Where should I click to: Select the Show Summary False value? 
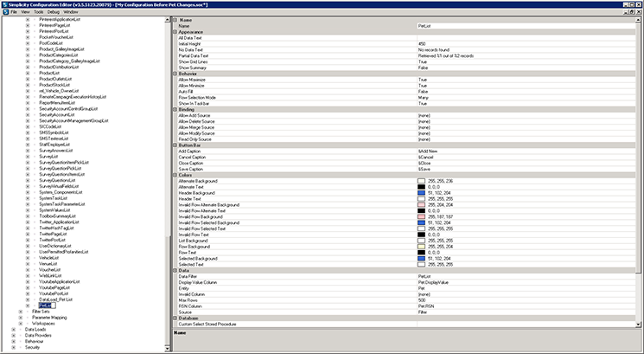423,68
